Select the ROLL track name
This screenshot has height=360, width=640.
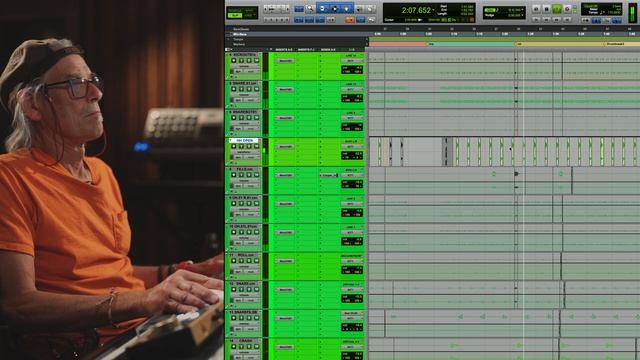point(244,255)
